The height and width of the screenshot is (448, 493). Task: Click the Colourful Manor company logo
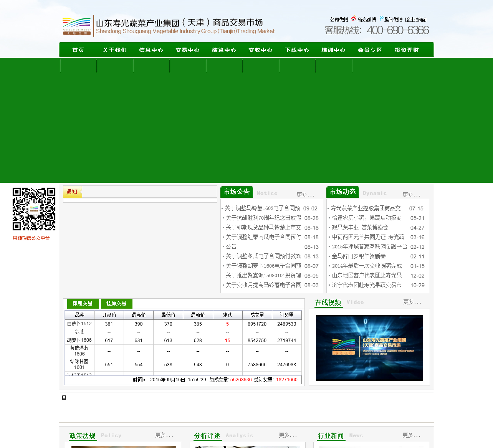(77, 26)
